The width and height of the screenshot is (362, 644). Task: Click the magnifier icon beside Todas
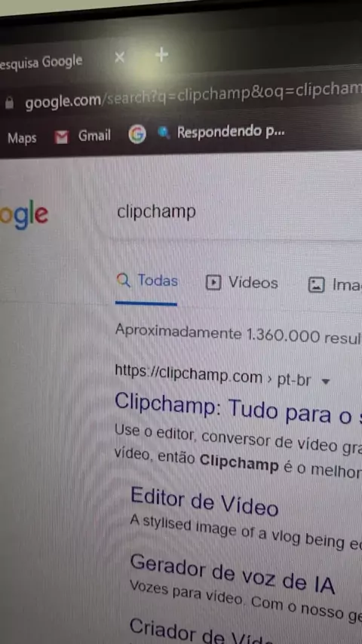click(123, 280)
